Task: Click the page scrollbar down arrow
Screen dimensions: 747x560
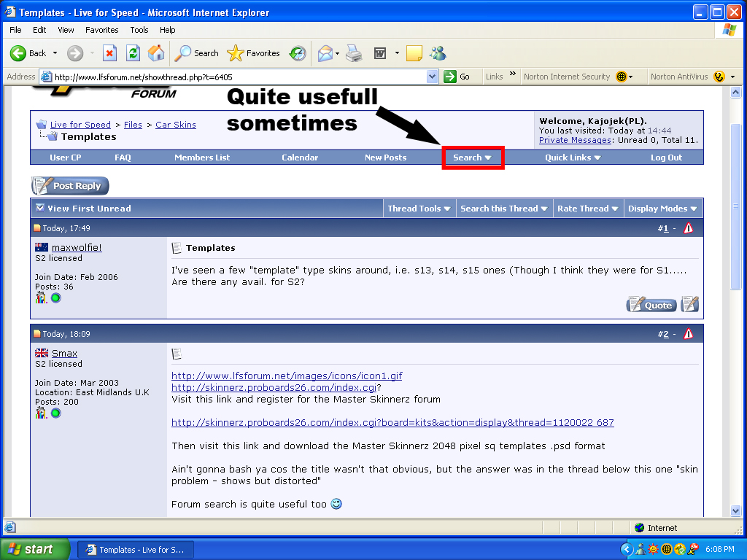Action: (735, 511)
